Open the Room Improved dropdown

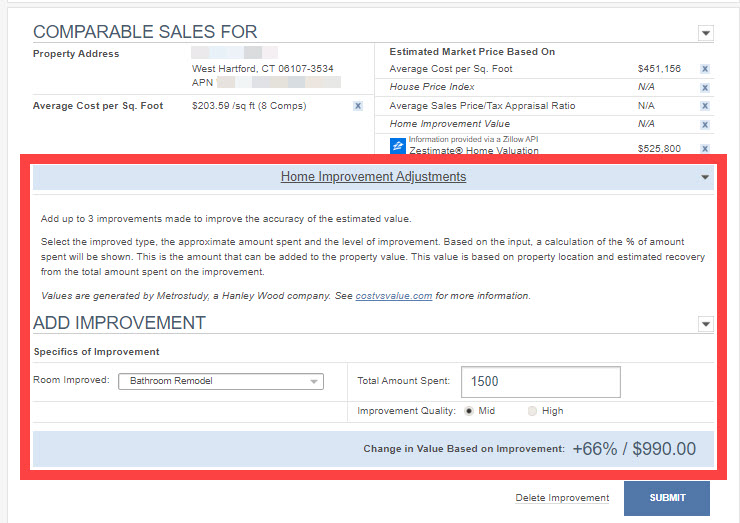(x=221, y=381)
